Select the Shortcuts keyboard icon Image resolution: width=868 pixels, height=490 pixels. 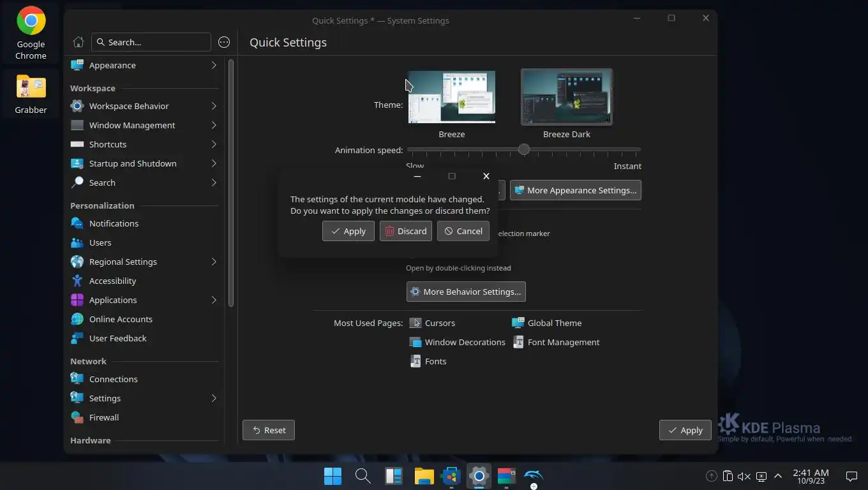(77, 144)
